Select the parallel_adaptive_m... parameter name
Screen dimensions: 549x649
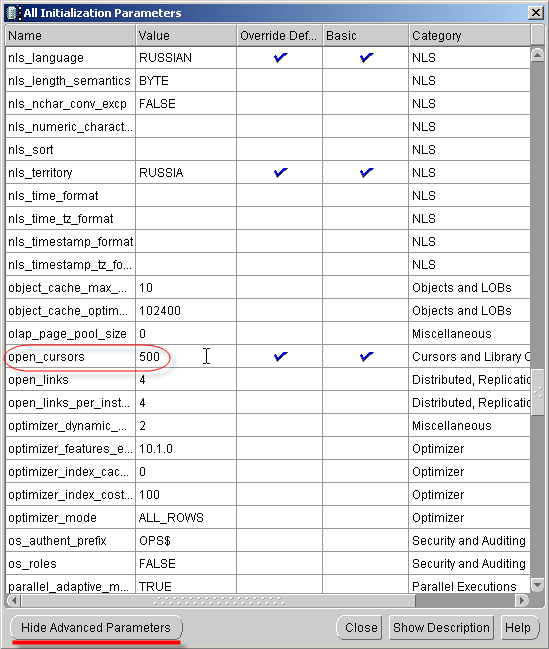[68, 587]
